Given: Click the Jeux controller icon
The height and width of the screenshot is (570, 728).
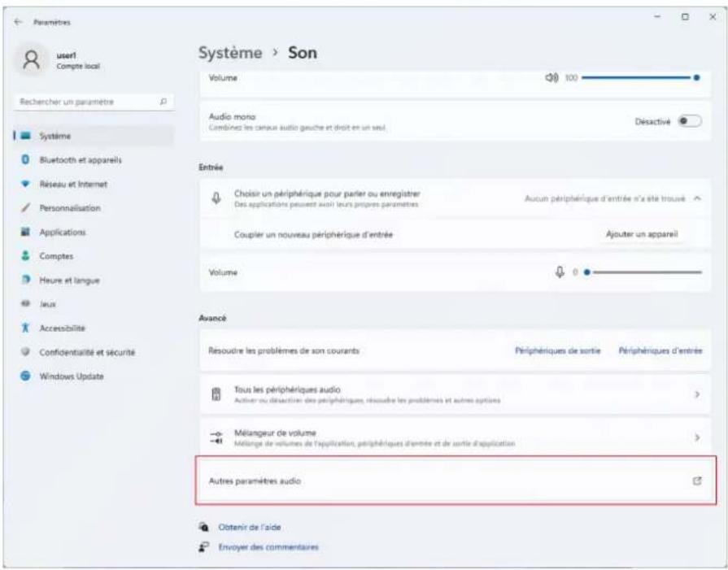Looking at the screenshot, I should [x=25, y=303].
